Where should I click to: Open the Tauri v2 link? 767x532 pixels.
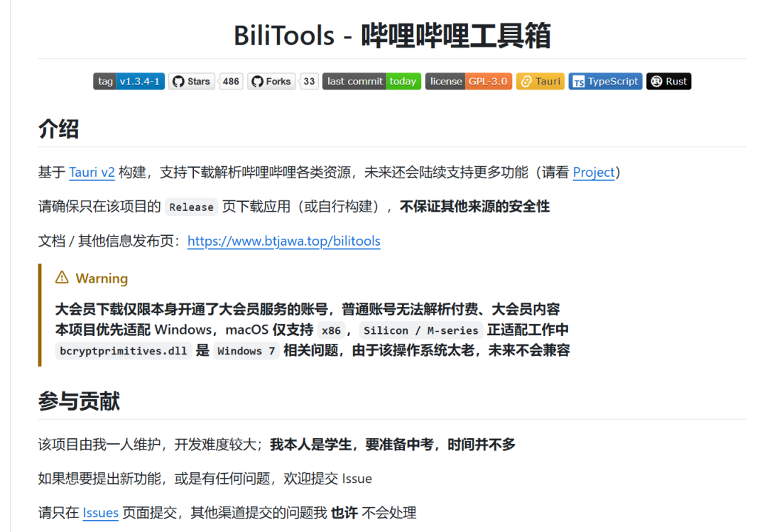(x=92, y=172)
